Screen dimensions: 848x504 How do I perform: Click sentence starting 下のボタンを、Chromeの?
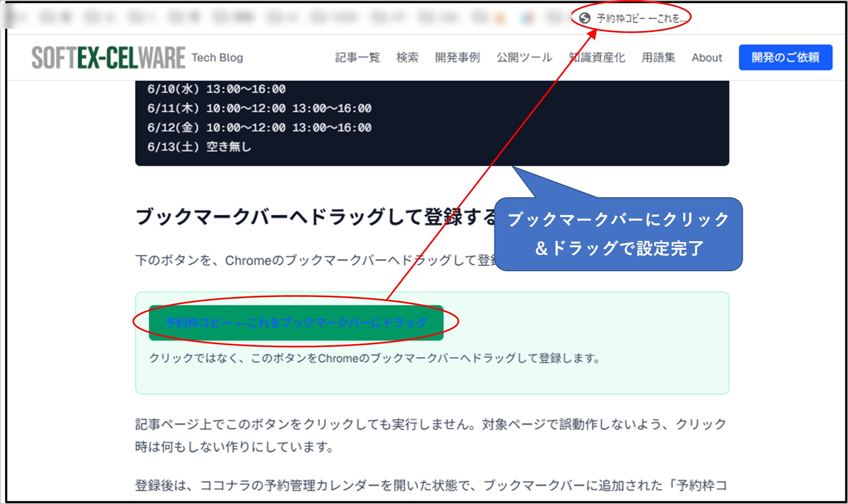click(316, 260)
